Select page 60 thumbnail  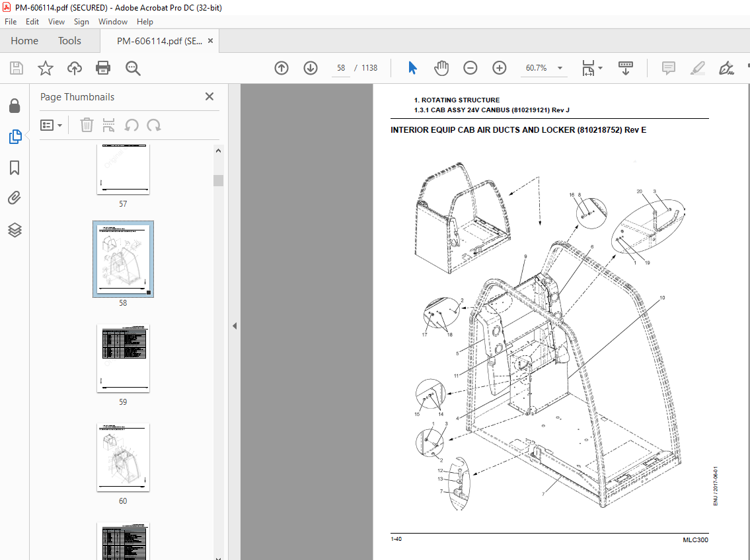(x=123, y=457)
